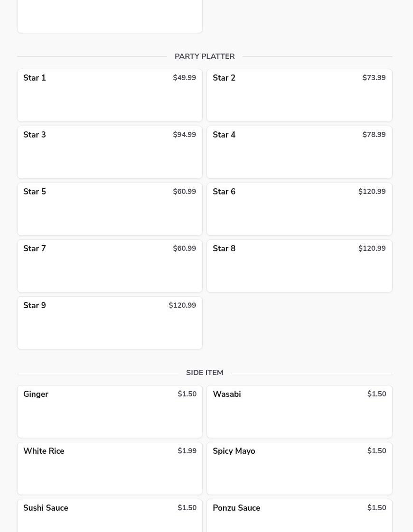Select the Wasabi side item
Viewport: 413px width, 532px height.
(x=299, y=412)
